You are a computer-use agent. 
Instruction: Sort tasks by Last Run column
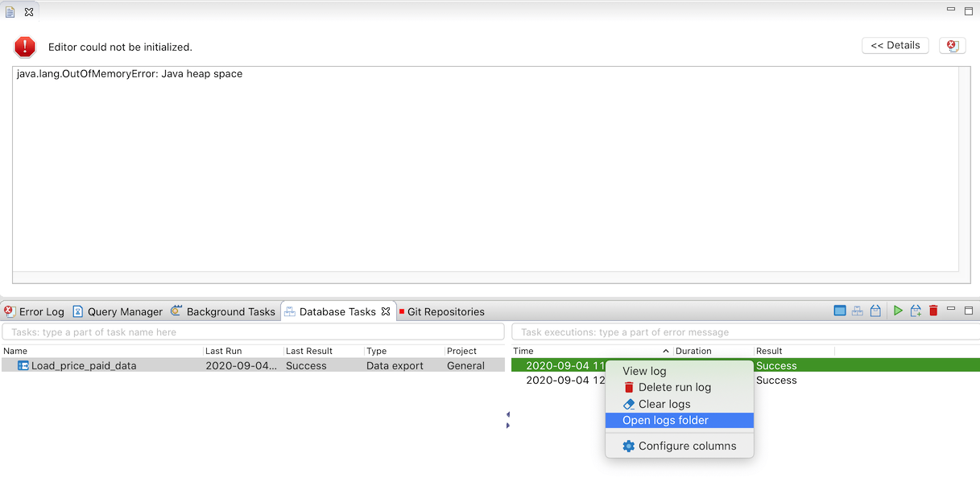[243, 351]
